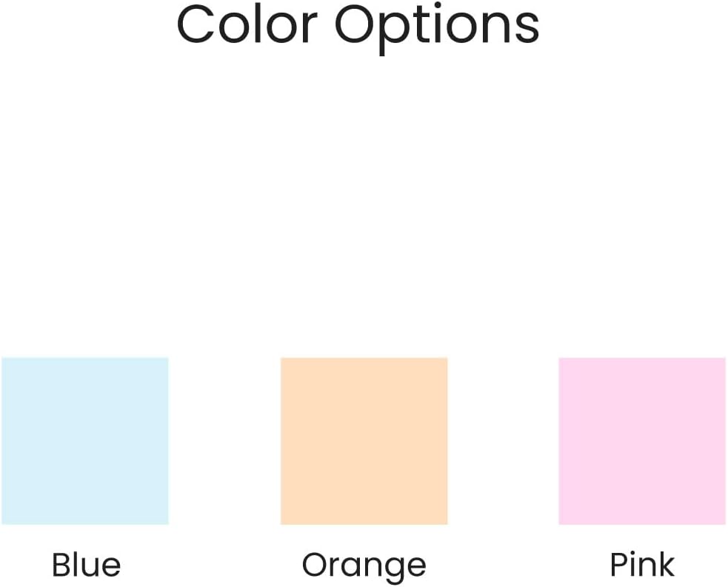Pick the middle pastel square
The image size is (728, 587).
tap(364, 440)
